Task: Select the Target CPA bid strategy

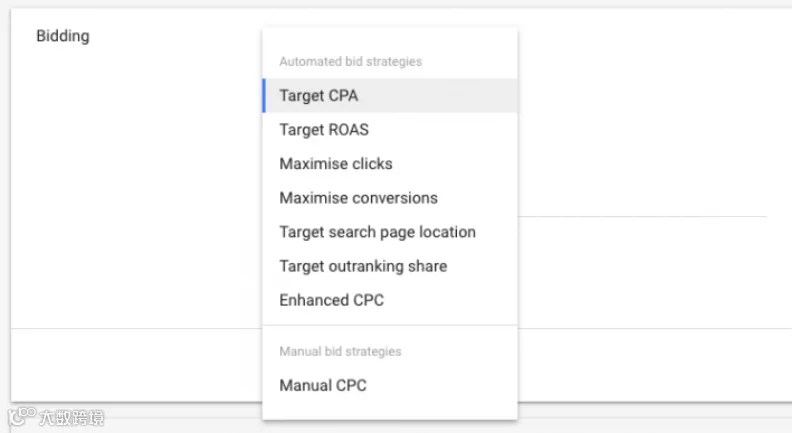Action: (x=318, y=96)
